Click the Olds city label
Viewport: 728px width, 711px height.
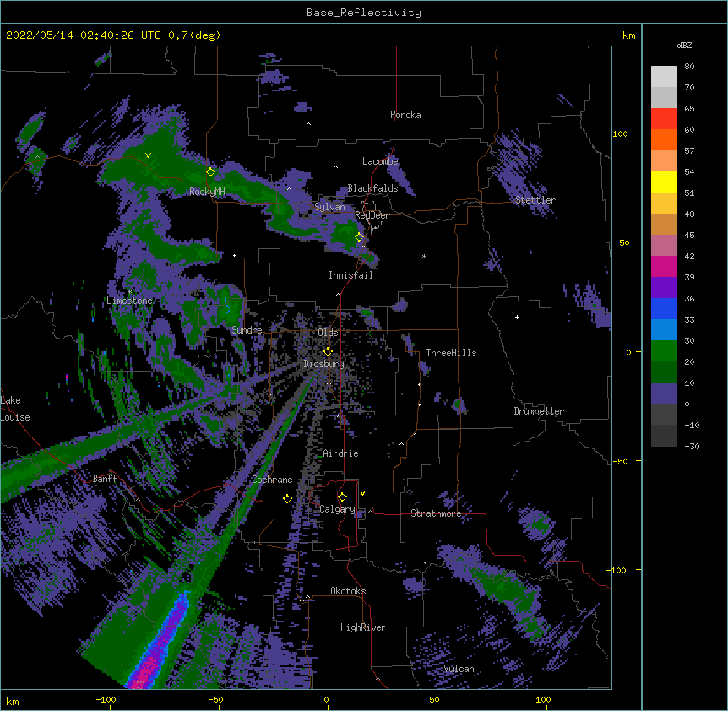(328, 333)
